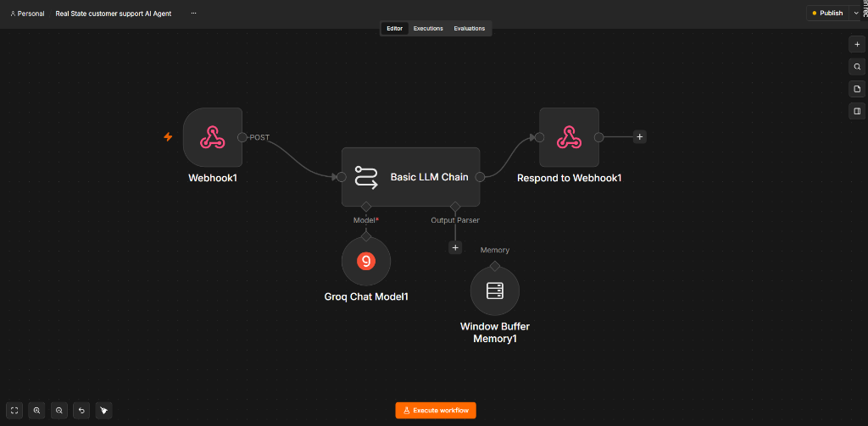
Task: Click the Respond to Webhook1 output connector
Action: click(598, 137)
